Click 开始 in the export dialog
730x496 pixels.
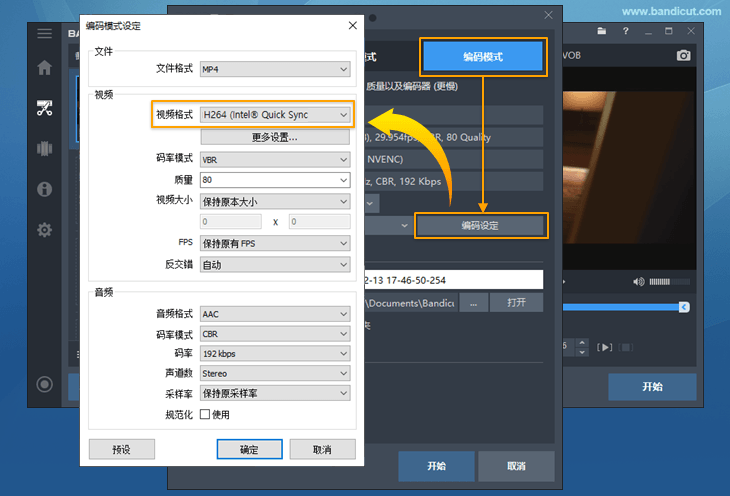tap(437, 466)
